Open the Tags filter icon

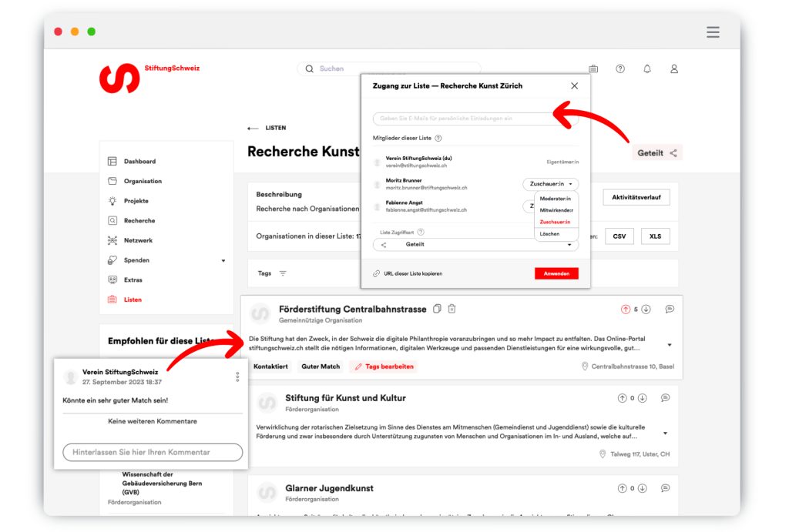pos(283,273)
